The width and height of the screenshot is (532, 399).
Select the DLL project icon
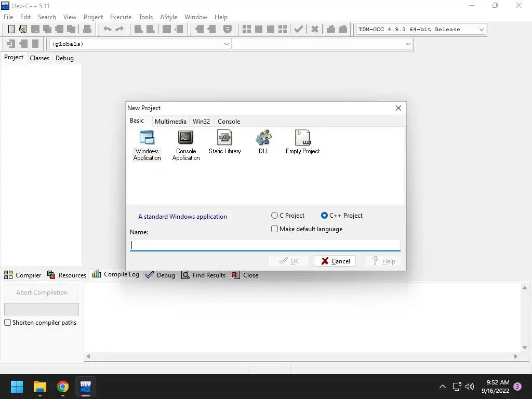(x=263, y=142)
